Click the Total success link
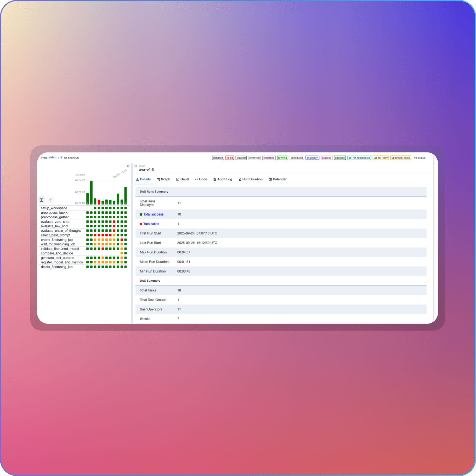The width and height of the screenshot is (476, 476). 153,214
